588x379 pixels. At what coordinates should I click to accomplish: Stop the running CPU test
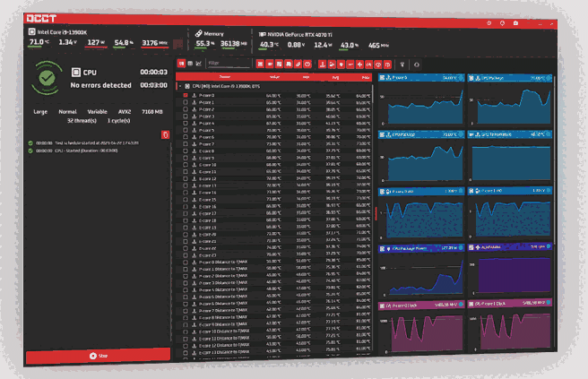(99, 356)
